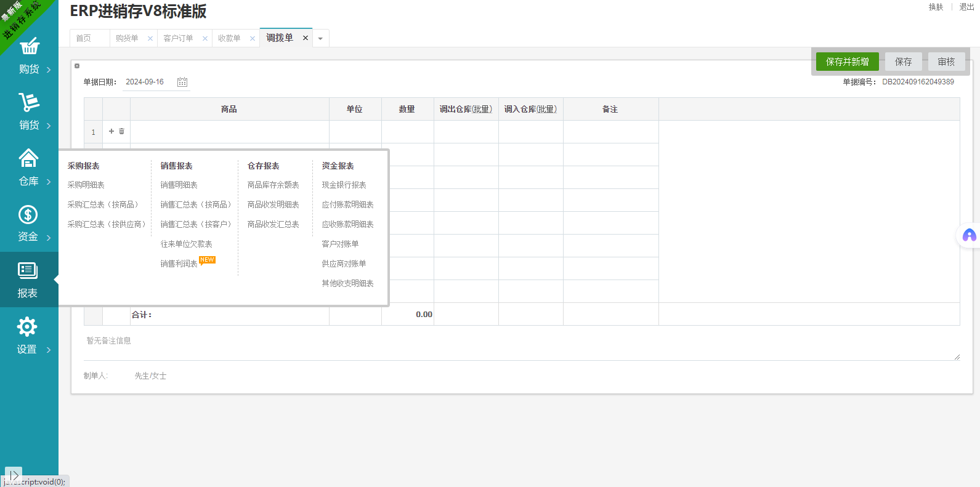Click the 审核 audit button
The width and height of the screenshot is (980, 487).
(x=946, y=62)
